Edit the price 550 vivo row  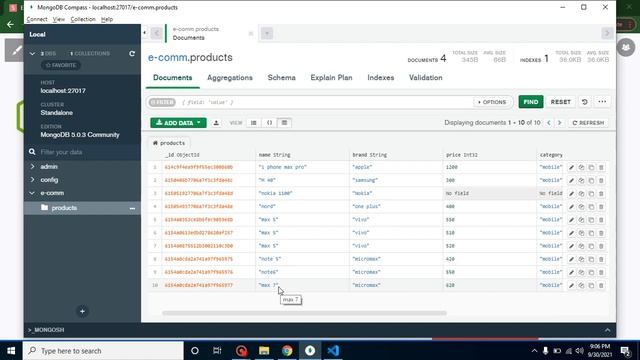click(x=571, y=220)
